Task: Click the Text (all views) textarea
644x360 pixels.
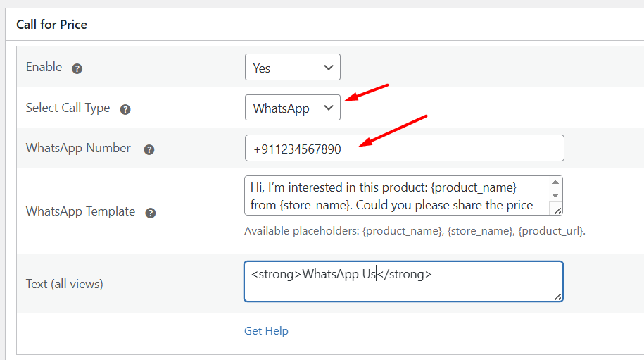Action: coord(403,282)
